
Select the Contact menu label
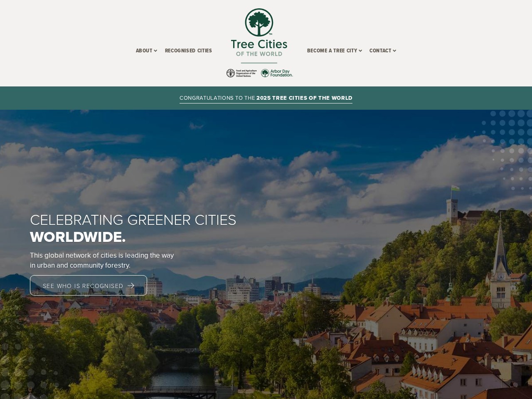point(380,51)
